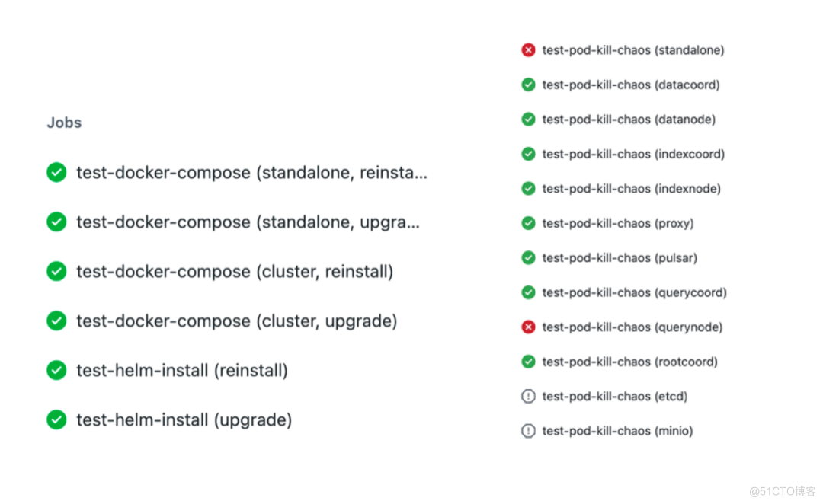Click the green success check for test-pod-kill-chaos (datacoord)
This screenshot has height=504, width=823.
pos(528,85)
